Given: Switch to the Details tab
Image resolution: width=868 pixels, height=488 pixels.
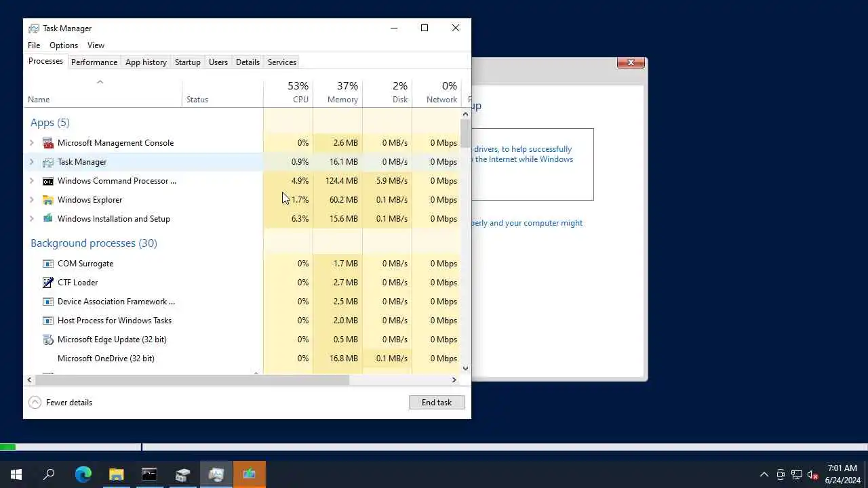Looking at the screenshot, I should [x=248, y=62].
